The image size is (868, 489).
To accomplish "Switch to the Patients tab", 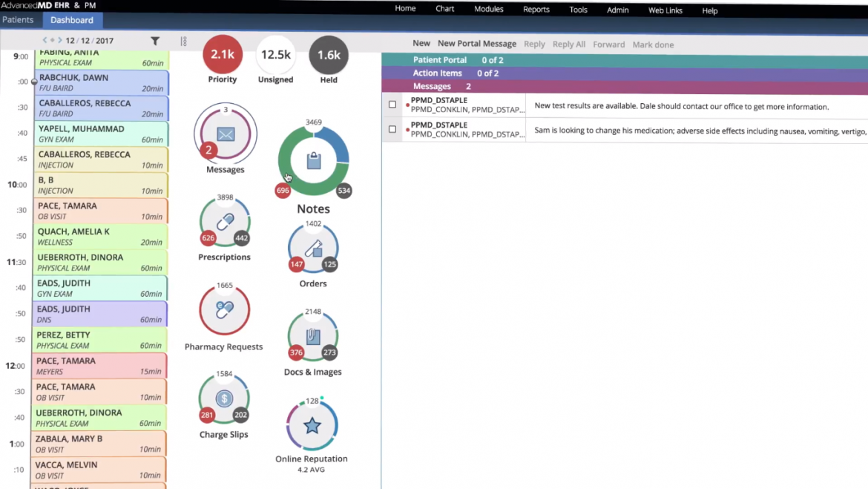I will pos(19,20).
